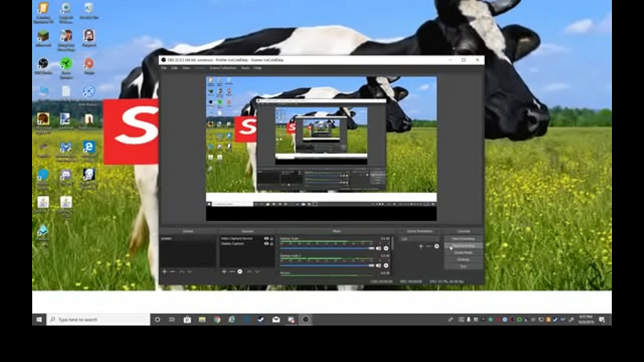Remove the selected scene with the minus icon
The height and width of the screenshot is (362, 644).
coord(173,271)
